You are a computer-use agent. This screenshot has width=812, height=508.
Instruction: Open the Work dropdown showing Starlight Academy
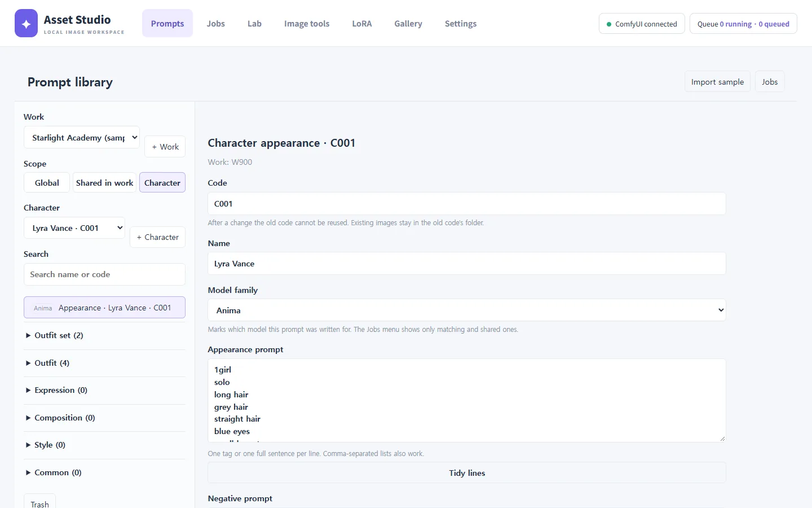click(x=82, y=137)
